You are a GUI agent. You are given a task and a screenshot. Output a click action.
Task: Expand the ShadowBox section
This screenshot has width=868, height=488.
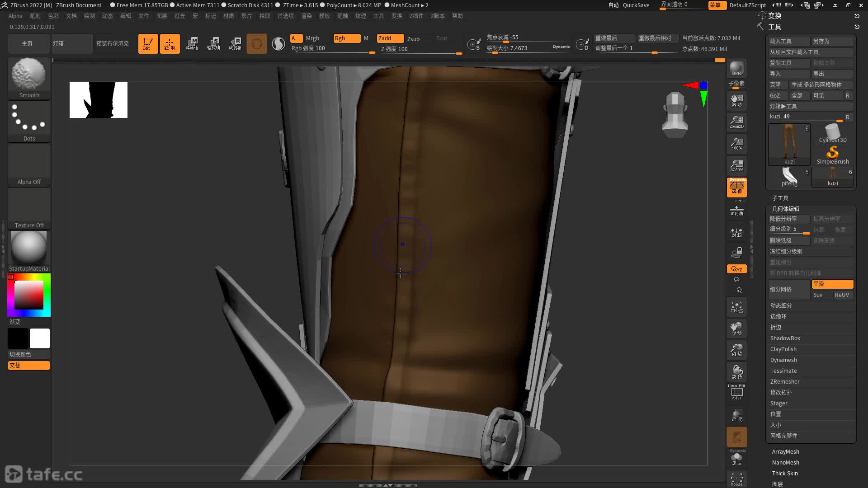tap(785, 338)
